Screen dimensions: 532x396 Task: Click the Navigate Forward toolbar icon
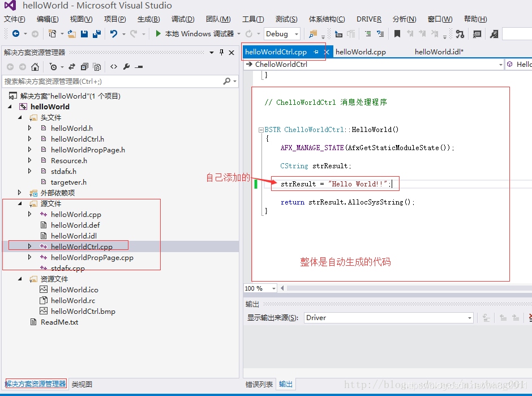tap(35, 33)
